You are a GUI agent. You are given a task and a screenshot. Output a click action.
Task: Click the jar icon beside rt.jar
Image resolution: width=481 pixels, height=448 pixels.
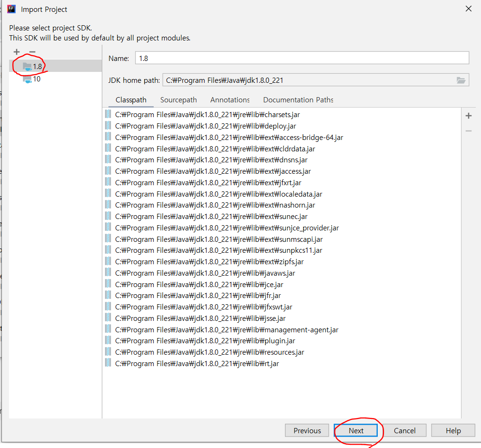[x=108, y=363]
